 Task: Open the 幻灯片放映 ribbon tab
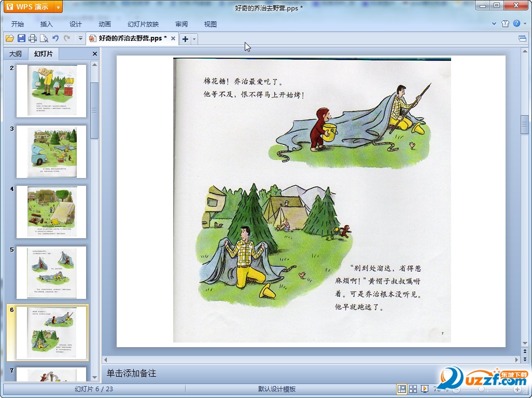tap(143, 24)
